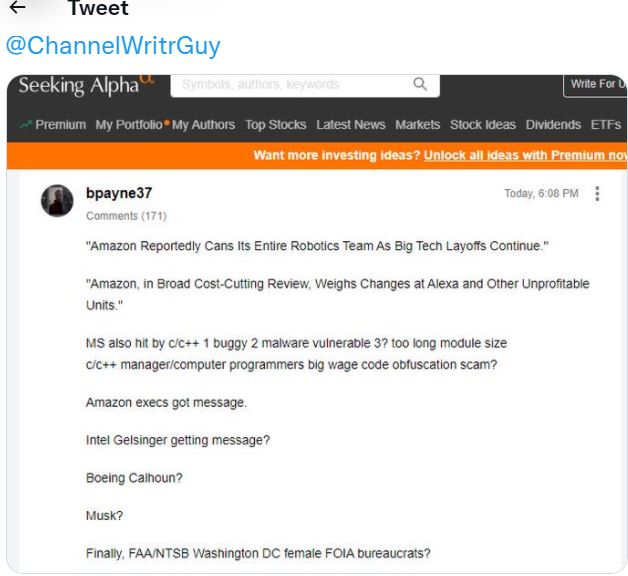Open the Comments (171) link

126,216
